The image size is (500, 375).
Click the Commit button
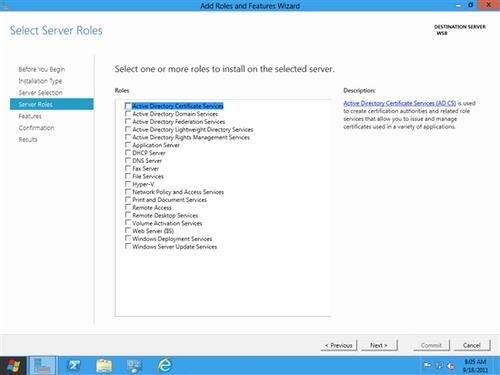point(431,345)
